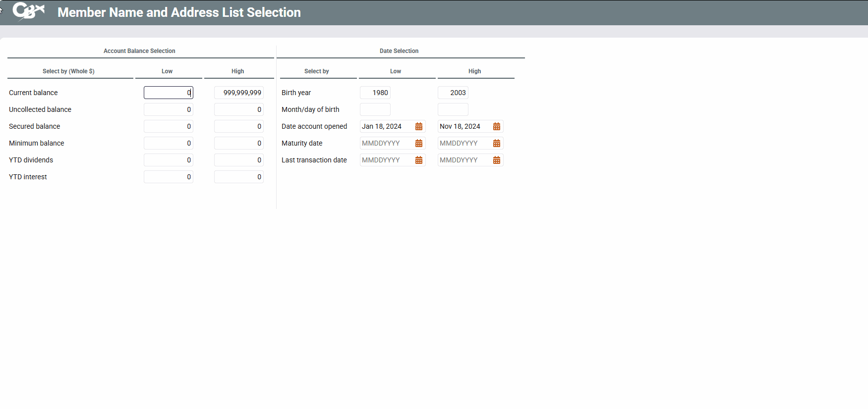This screenshot has width=868, height=409.
Task: Click the Current balance low field
Action: (x=168, y=93)
